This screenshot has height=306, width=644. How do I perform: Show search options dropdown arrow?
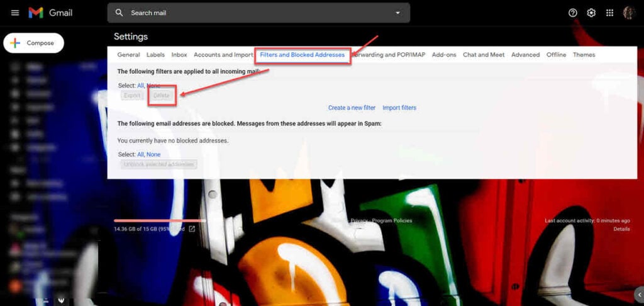tap(397, 13)
